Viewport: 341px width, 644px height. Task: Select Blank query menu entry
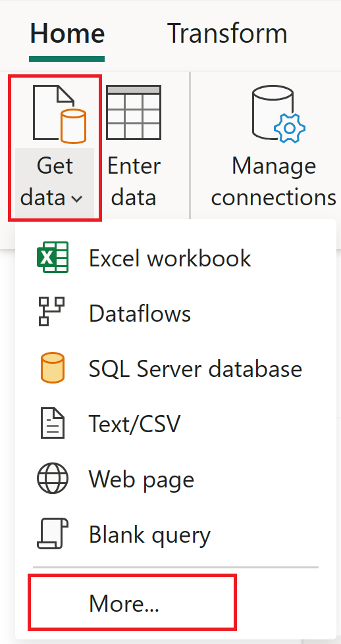(149, 534)
